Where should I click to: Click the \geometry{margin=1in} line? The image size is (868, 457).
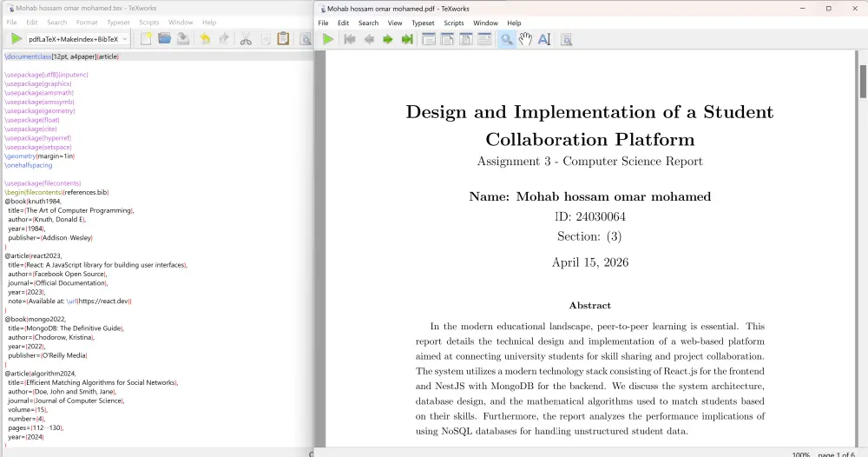pos(39,156)
